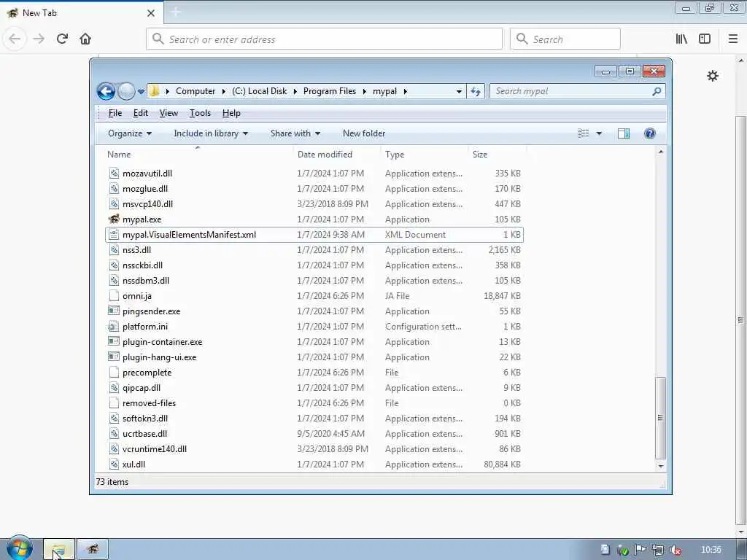Viewport: 747px width, 560px height.
Task: Open the Organize dropdown
Action: [x=130, y=133]
